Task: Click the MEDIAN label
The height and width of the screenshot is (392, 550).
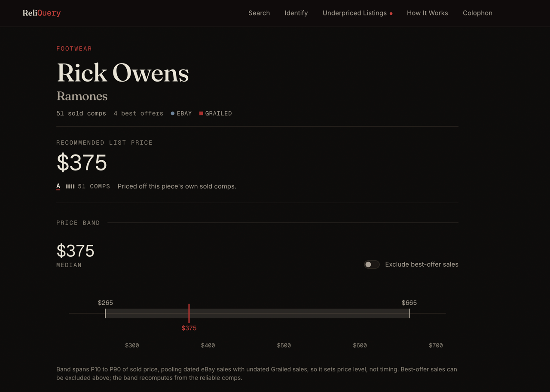Action: pyautogui.click(x=69, y=265)
